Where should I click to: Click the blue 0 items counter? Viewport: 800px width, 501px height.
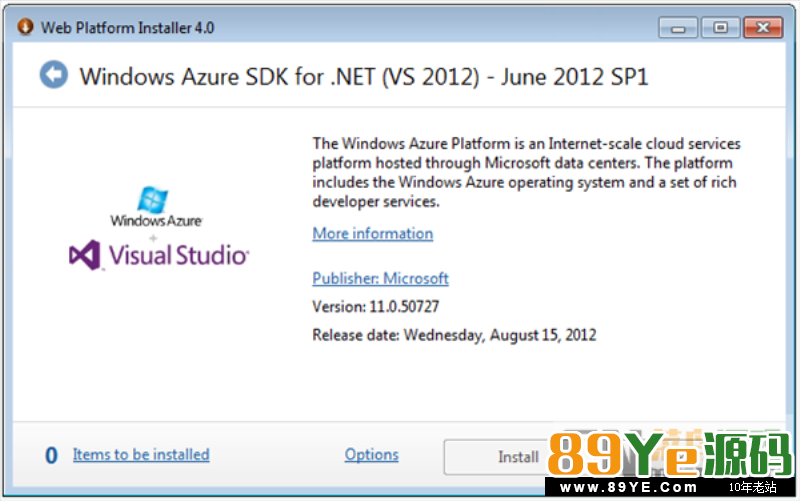coord(51,455)
